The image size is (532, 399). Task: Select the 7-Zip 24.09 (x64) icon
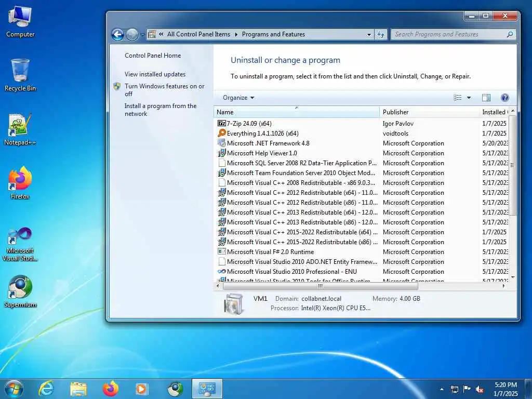tap(221, 123)
